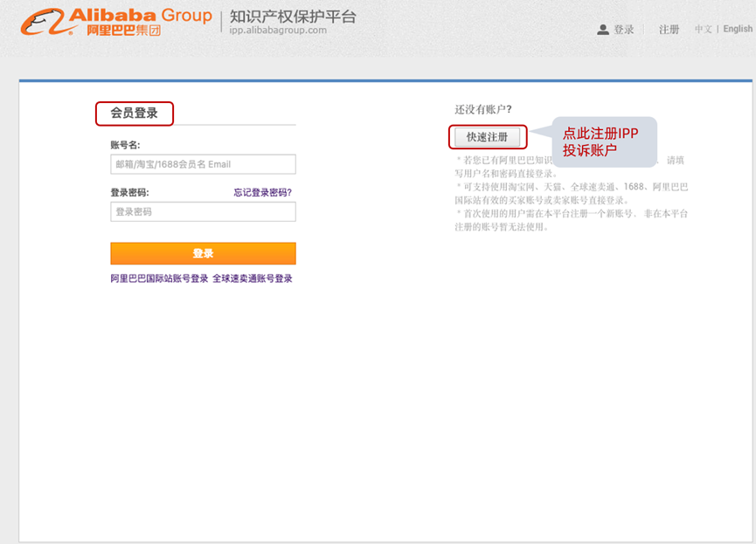
Task: Open 全球速卖通账号登录 link
Action: [253, 279]
